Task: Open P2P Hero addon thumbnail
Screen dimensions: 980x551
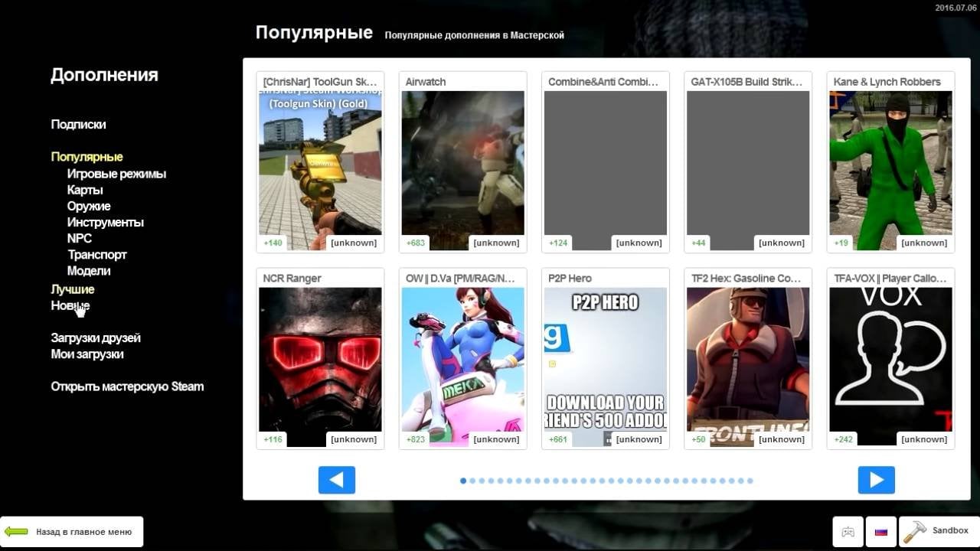Action: pos(606,367)
